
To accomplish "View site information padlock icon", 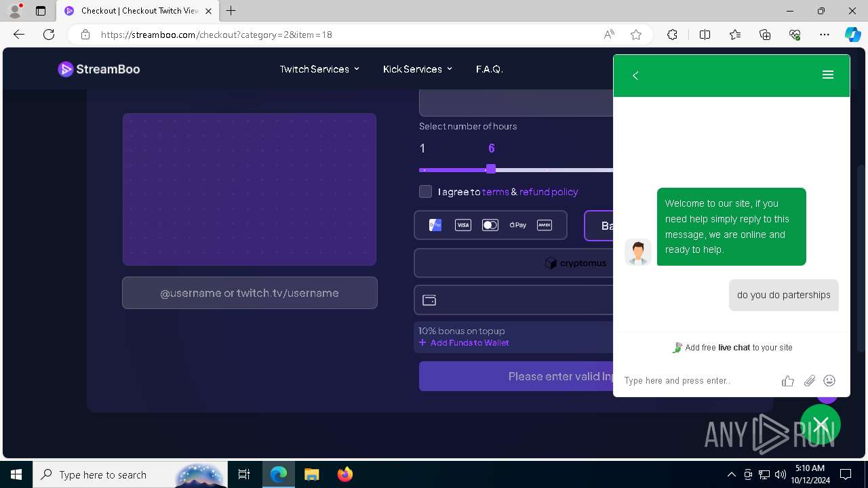I will 85,35.
